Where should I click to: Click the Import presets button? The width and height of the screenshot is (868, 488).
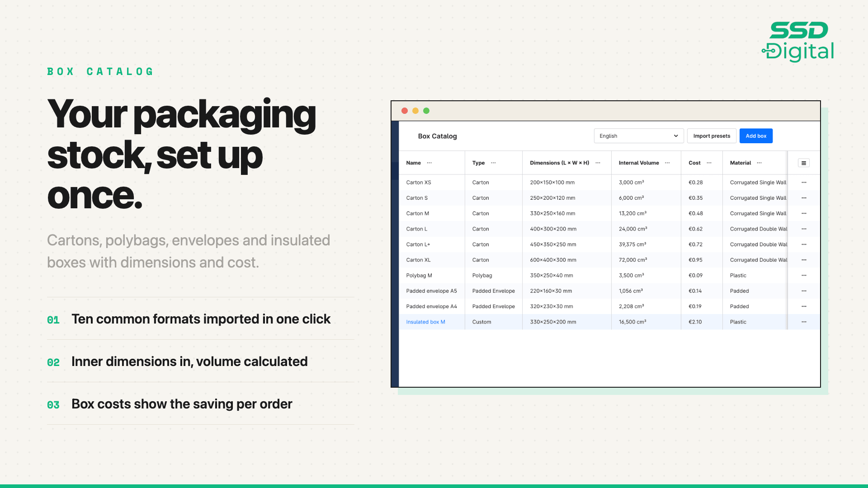point(712,136)
